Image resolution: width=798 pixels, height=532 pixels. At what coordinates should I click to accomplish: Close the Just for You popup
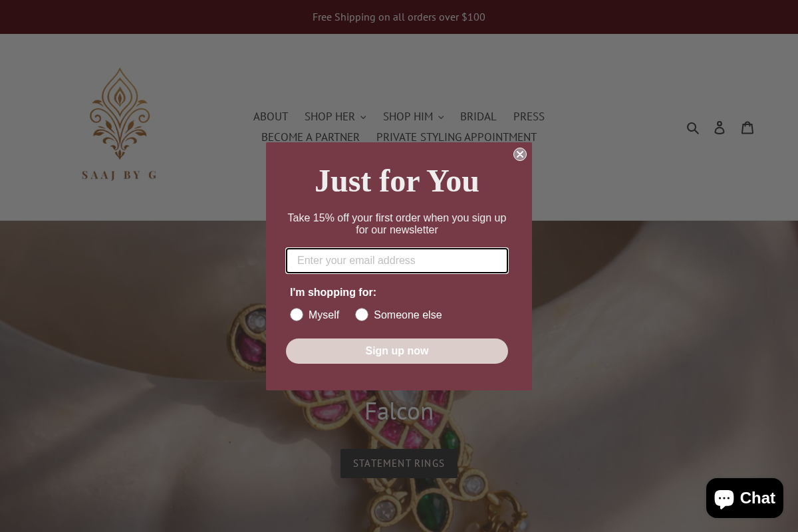click(520, 154)
